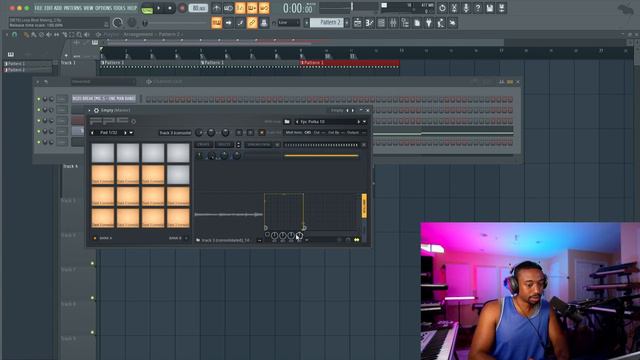Image resolution: width=640 pixels, height=360 pixels.
Task: Toggle wait for input icon
Action: [x=228, y=8]
